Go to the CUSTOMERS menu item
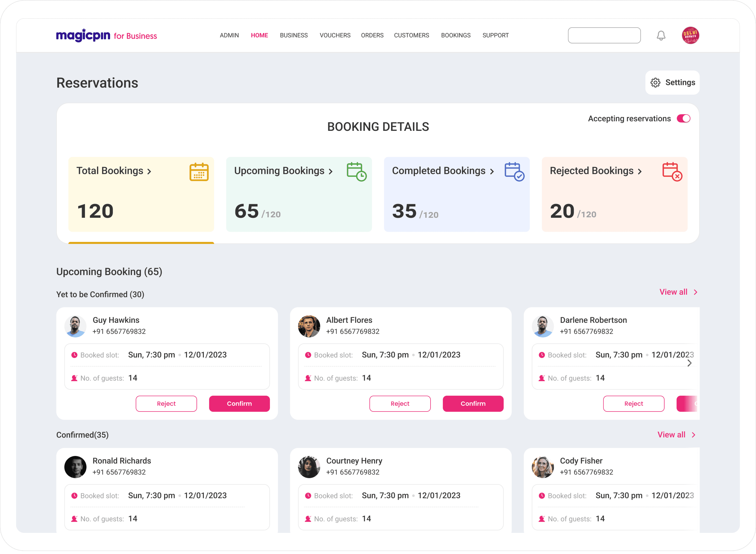This screenshot has height=554, width=756. 411,35
